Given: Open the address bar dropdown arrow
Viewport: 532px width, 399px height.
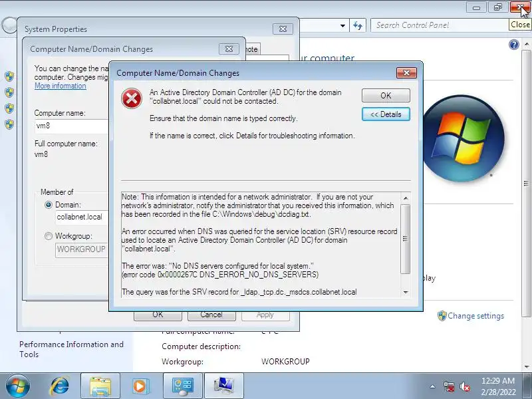Looking at the screenshot, I should click(x=342, y=25).
